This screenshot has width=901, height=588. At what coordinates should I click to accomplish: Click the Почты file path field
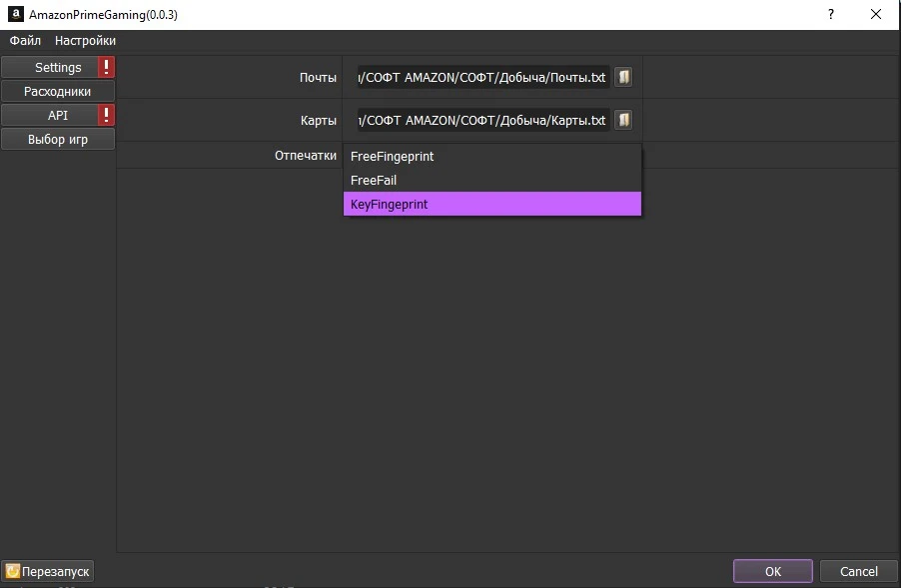pos(483,78)
